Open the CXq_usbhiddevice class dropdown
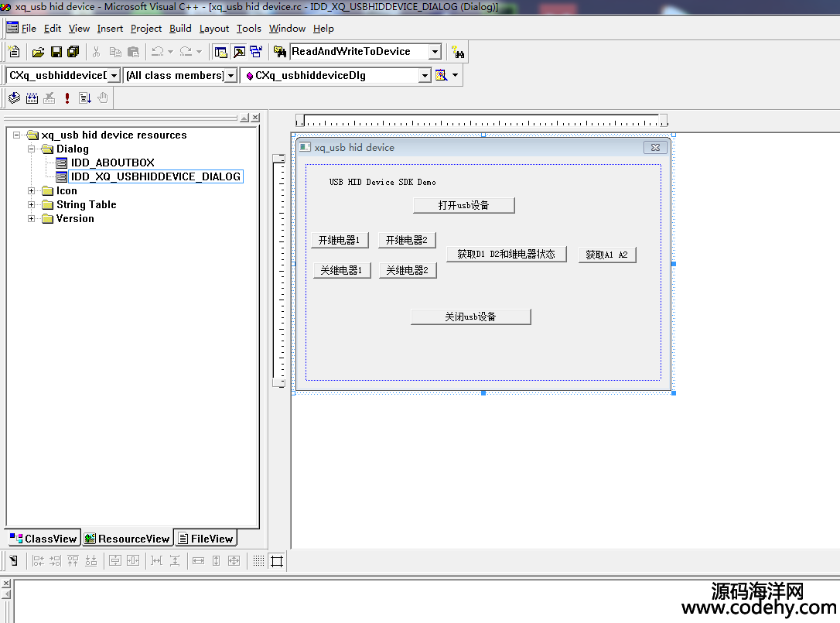The image size is (840, 623). point(114,76)
